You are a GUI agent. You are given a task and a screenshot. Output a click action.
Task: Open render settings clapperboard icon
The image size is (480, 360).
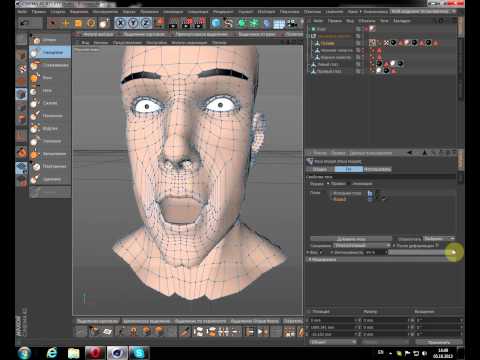pyautogui.click(x=200, y=23)
